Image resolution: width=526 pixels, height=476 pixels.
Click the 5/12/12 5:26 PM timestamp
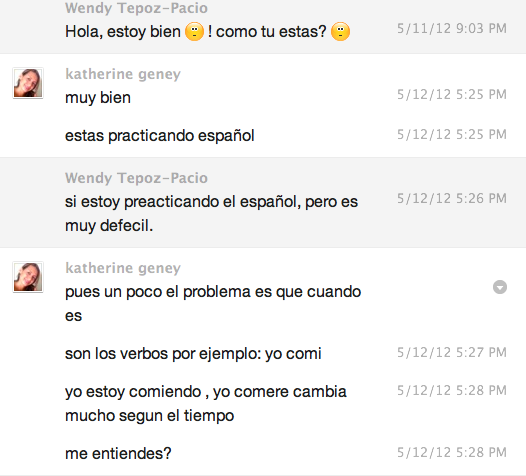(452, 199)
